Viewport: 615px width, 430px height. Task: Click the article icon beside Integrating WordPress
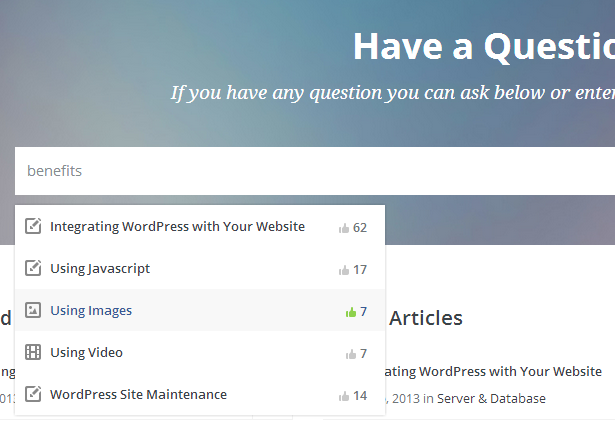[x=33, y=227]
